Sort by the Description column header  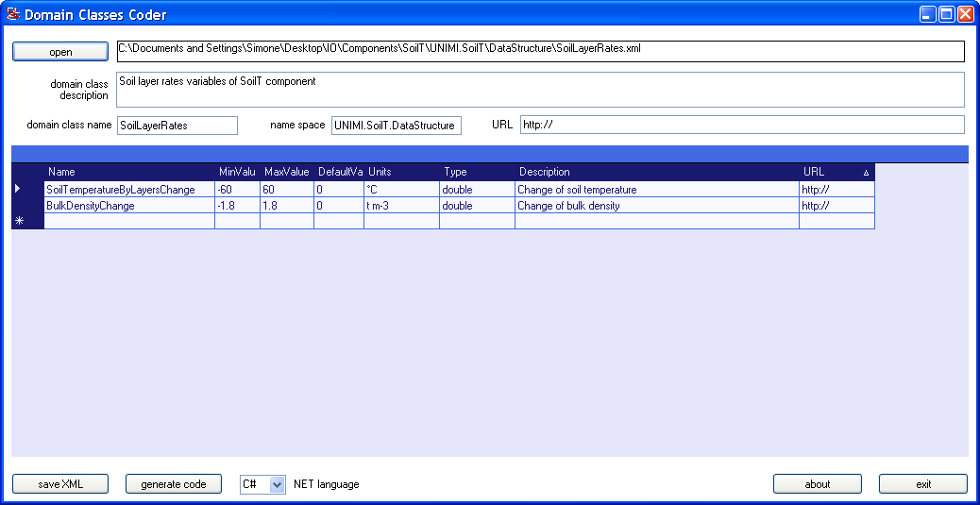(657, 172)
